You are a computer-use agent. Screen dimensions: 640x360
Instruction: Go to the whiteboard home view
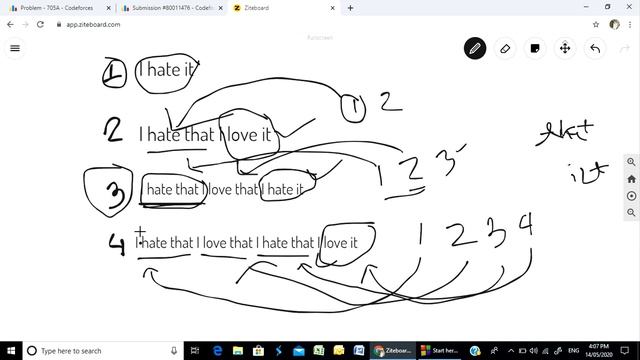pyautogui.click(x=631, y=179)
